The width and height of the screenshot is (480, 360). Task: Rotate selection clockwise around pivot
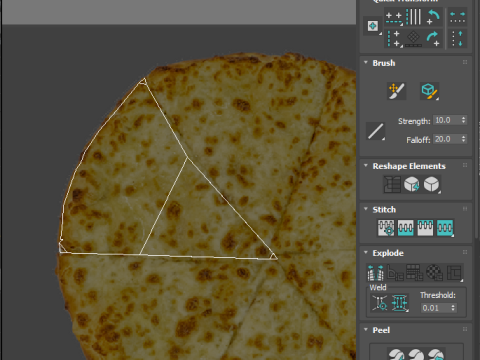[433, 39]
